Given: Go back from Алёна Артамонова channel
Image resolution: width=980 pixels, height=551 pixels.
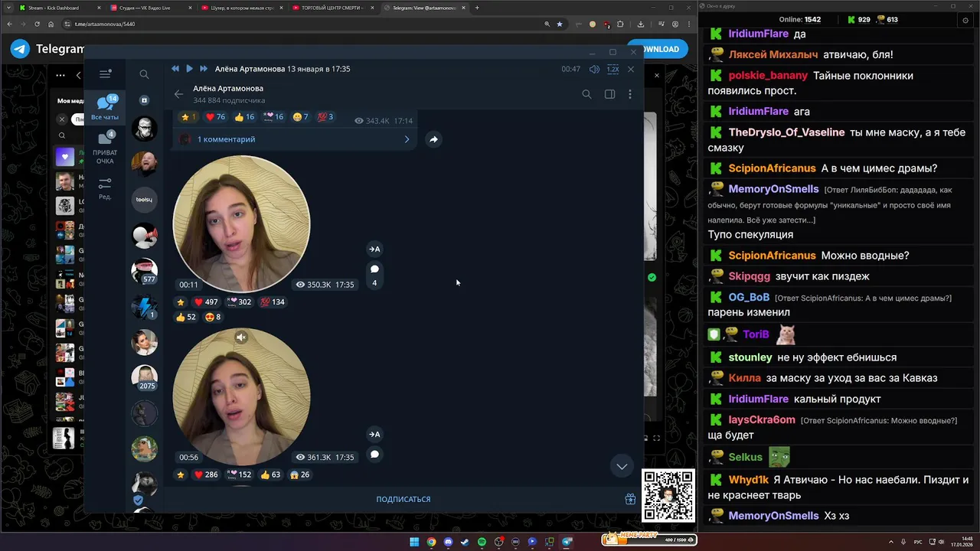Looking at the screenshot, I should point(178,94).
